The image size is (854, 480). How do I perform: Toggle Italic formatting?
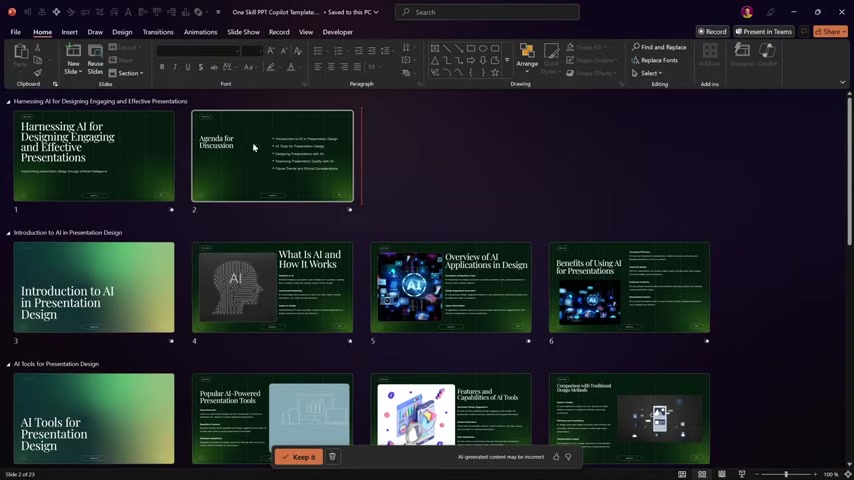click(x=175, y=67)
